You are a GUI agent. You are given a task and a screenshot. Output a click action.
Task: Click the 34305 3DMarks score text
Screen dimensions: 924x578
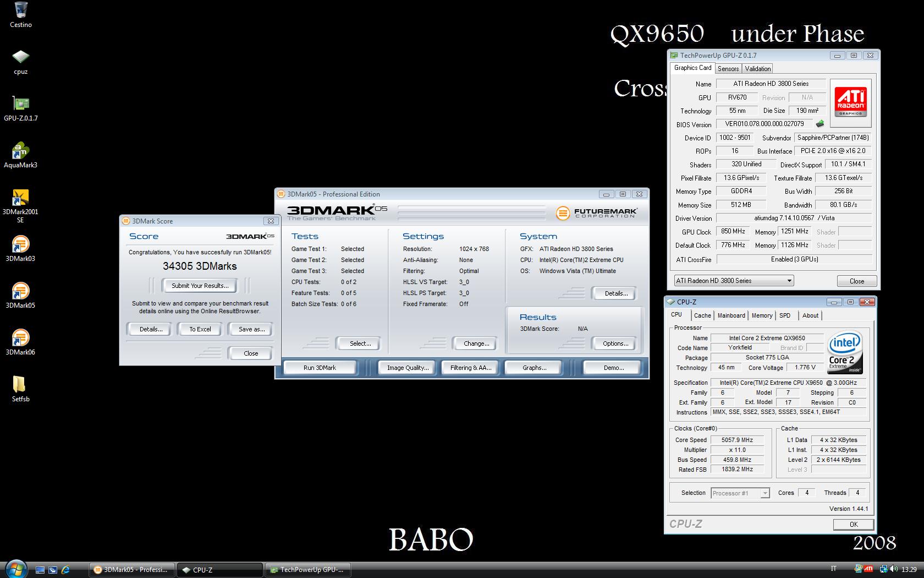click(200, 266)
